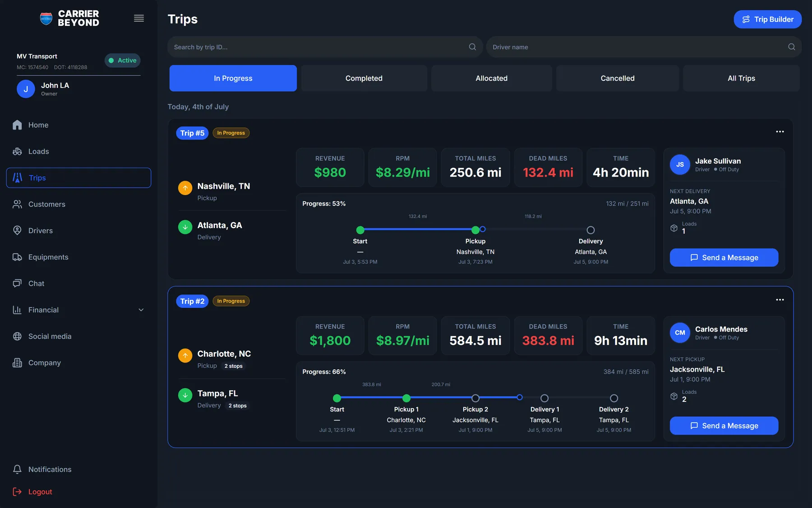Click the Trip #2 badge
This screenshot has height=508, width=812.
point(192,301)
